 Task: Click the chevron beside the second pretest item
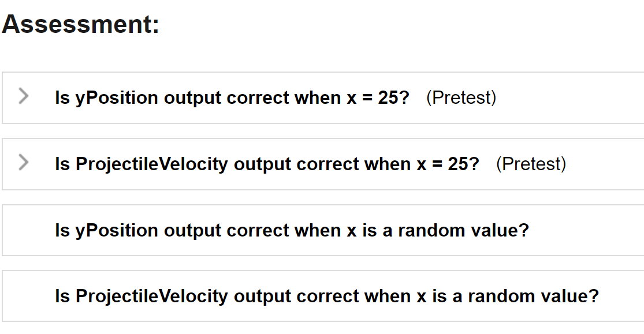pyautogui.click(x=23, y=163)
